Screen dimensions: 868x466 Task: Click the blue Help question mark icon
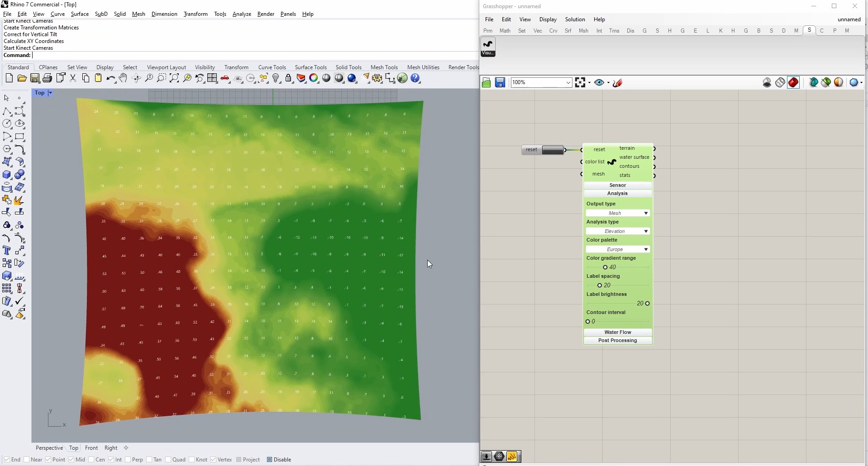click(415, 78)
